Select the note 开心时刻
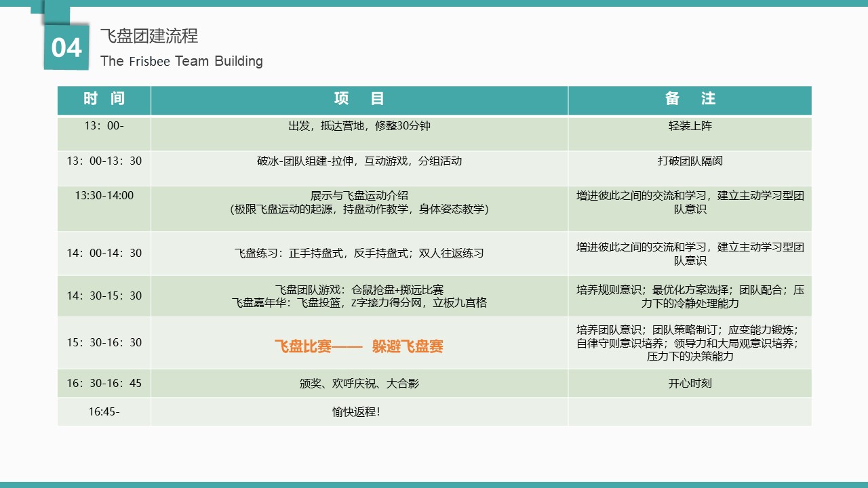Screen dimensions: 868x488 click(690, 383)
